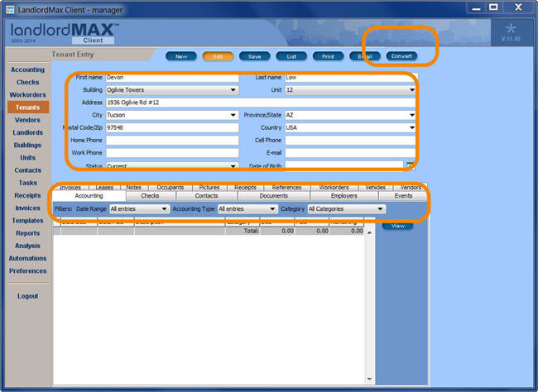Open Checks in the sidebar

(28, 83)
